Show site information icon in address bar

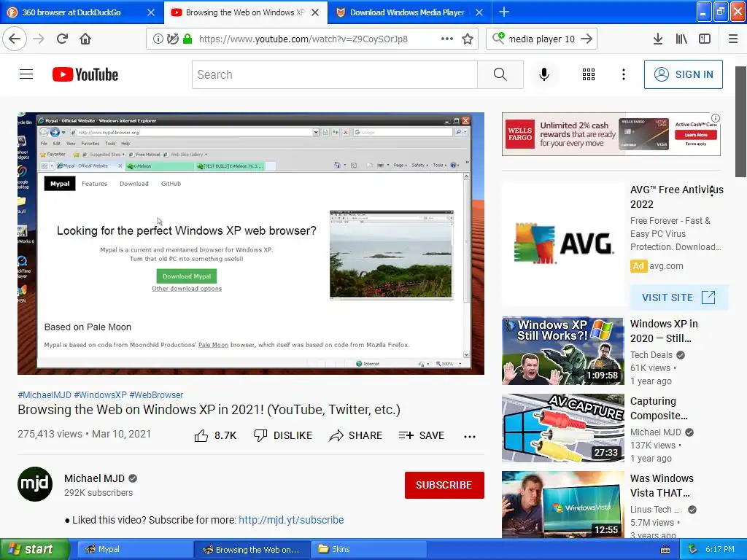[x=158, y=39]
